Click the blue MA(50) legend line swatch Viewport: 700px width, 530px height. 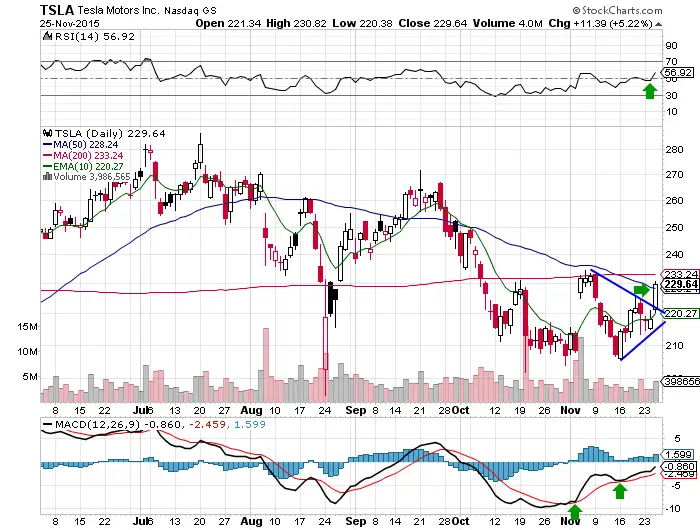(47, 145)
